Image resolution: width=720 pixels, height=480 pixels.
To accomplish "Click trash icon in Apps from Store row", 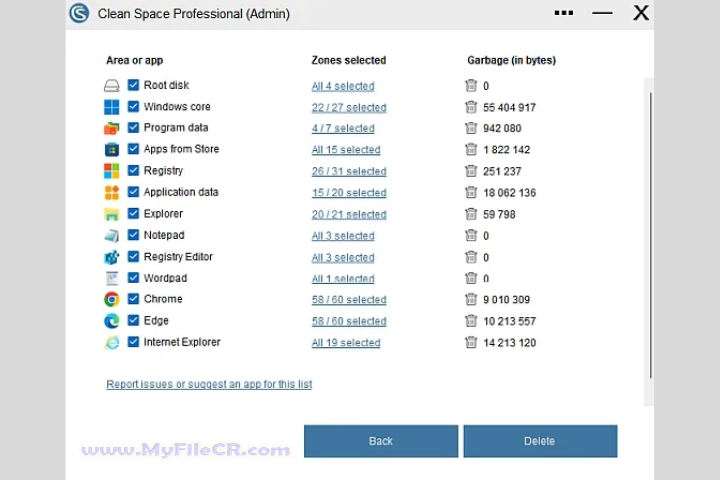I will coord(471,149).
